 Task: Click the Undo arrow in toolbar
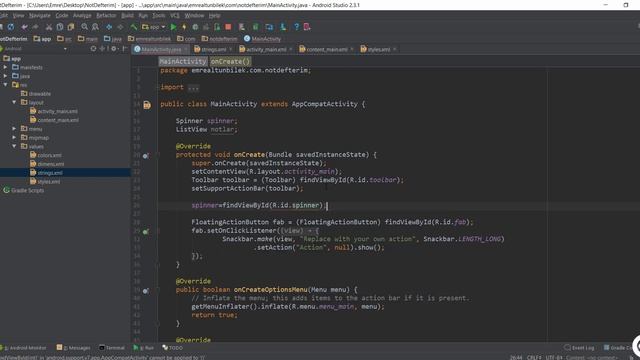[x=24, y=27]
